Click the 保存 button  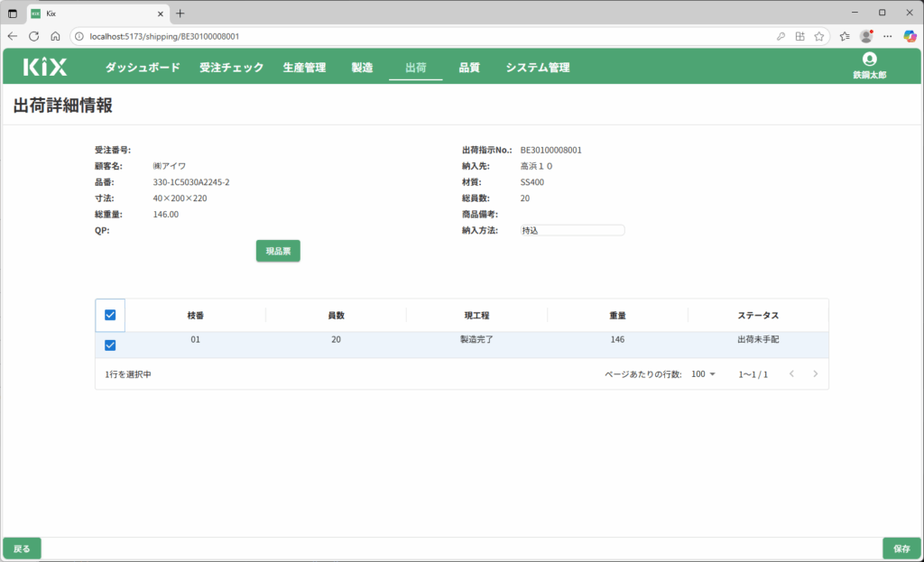pyautogui.click(x=901, y=548)
